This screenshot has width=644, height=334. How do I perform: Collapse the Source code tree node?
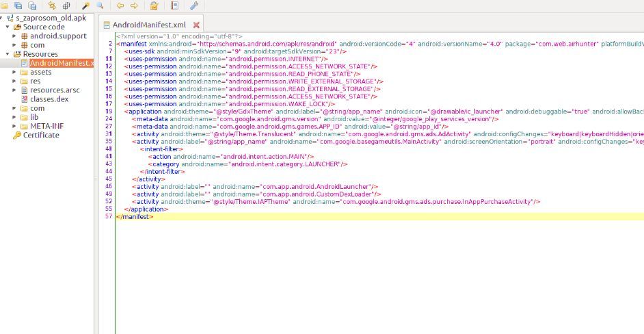pyautogui.click(x=8, y=27)
